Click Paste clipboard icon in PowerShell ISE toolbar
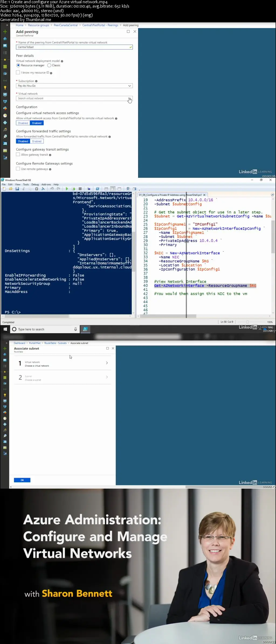Screen dimensions: 276x644 (x=37, y=189)
